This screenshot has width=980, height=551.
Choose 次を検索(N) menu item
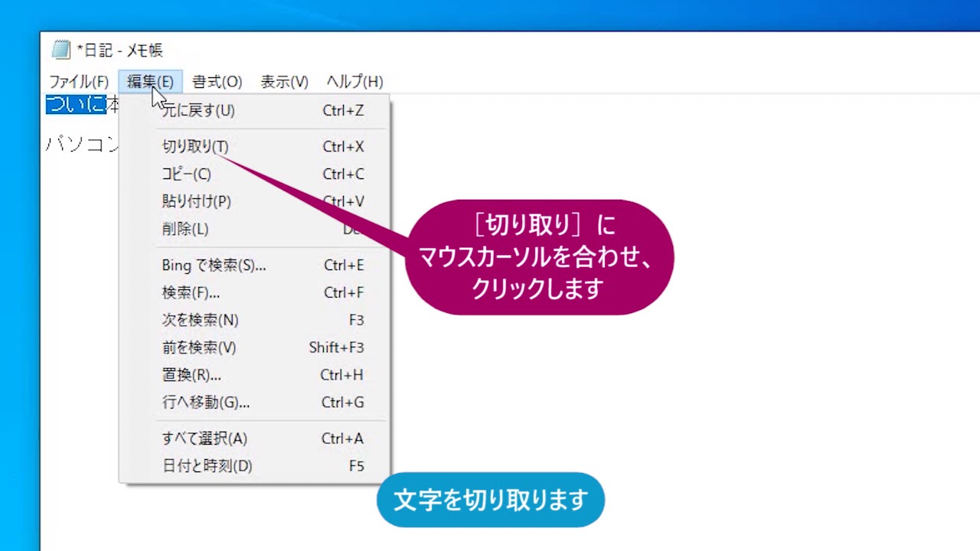point(255,320)
